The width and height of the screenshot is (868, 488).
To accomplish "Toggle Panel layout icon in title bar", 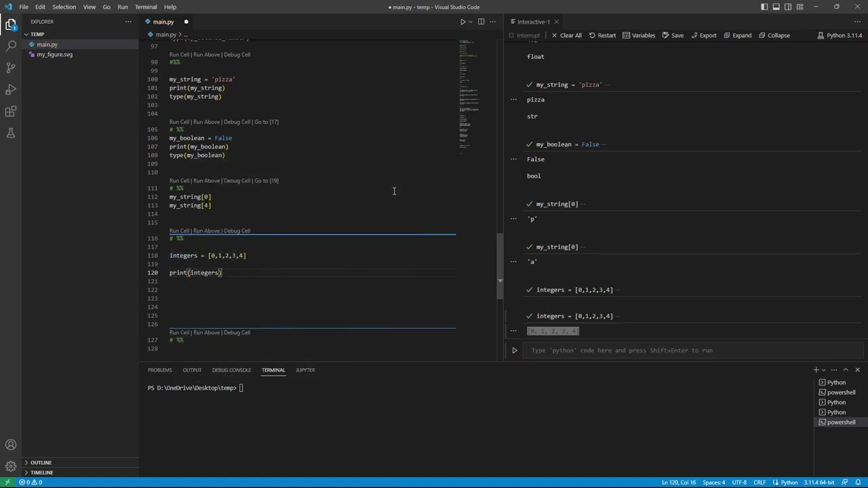I will 776,7.
